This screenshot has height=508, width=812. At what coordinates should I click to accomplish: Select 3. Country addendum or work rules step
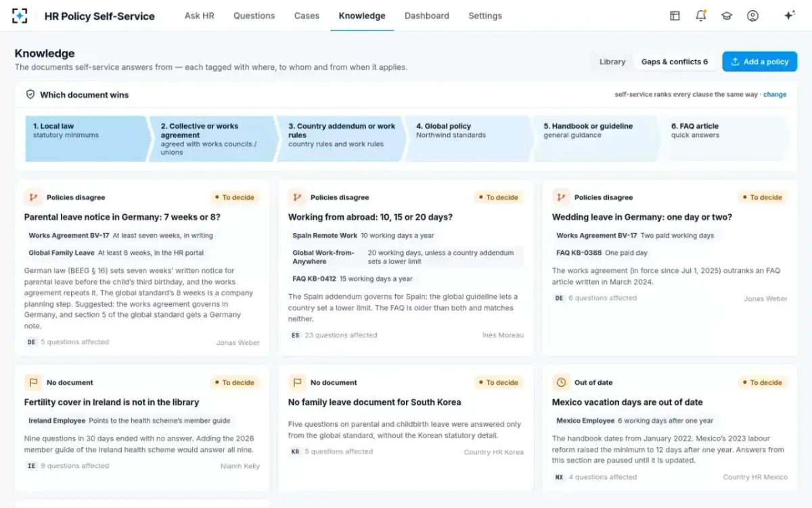pos(342,139)
